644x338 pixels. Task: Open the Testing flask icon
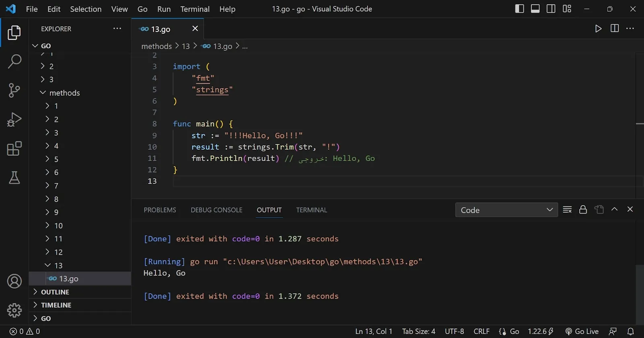[14, 177]
